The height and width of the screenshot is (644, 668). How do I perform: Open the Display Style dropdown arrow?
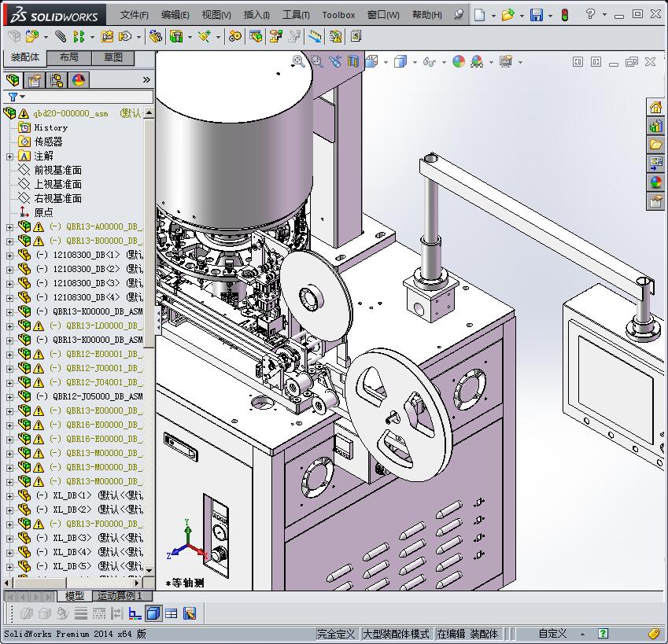tap(415, 61)
